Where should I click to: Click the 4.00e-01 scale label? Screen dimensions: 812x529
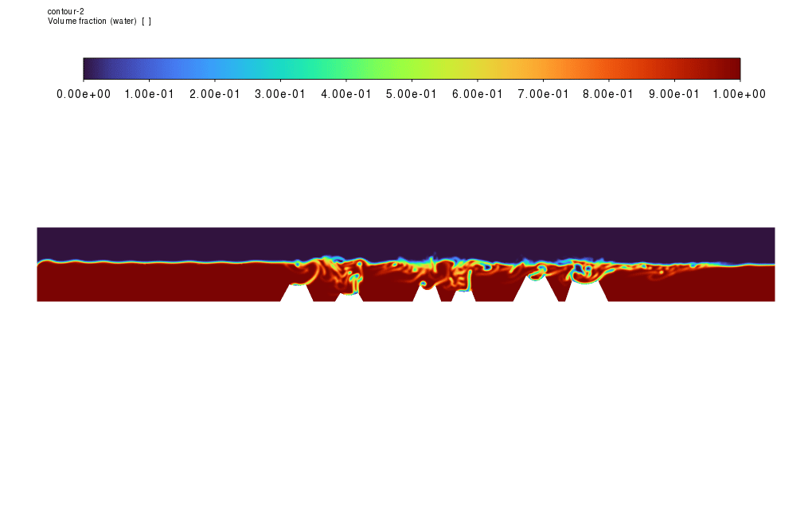pos(345,94)
